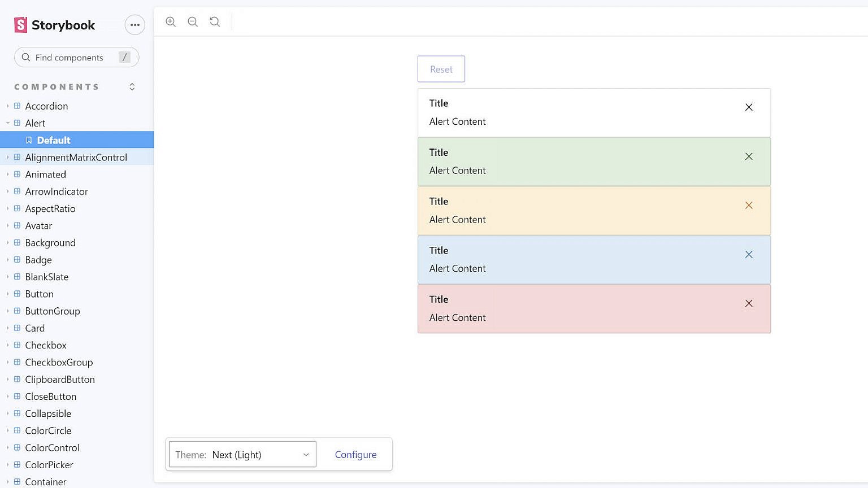Click the magnifier icon in the search bar

click(25, 57)
